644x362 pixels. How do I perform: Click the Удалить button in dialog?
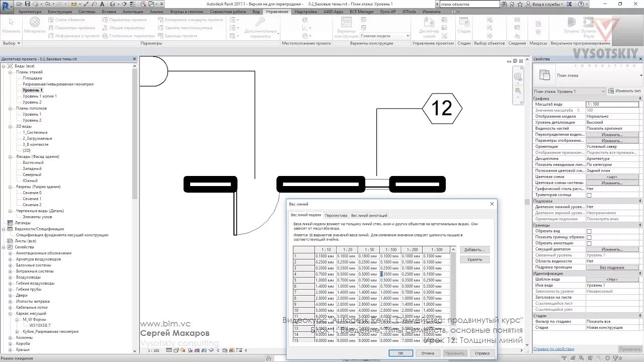click(x=474, y=259)
